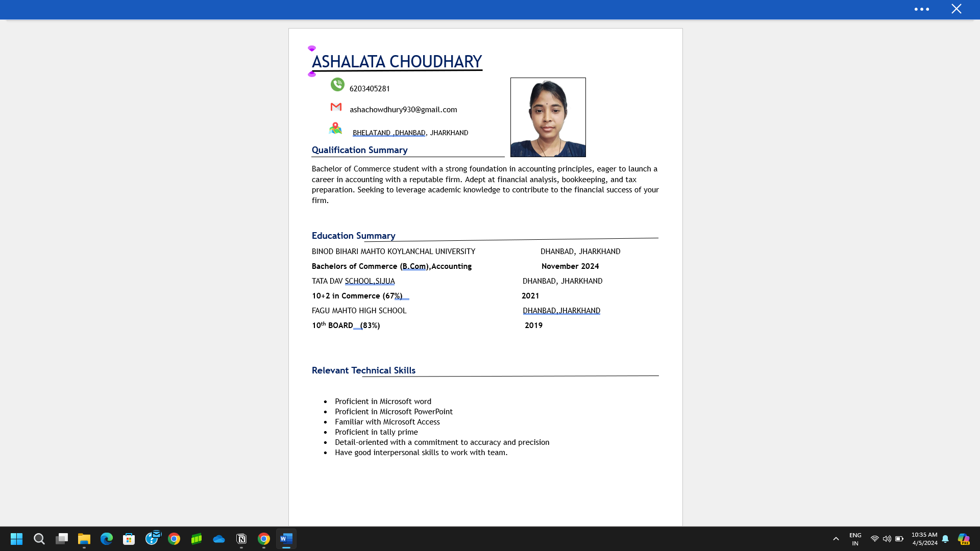Screen dimensions: 980x551
Task: Open the green striped app icon on the taskbar
Action: [197, 539]
